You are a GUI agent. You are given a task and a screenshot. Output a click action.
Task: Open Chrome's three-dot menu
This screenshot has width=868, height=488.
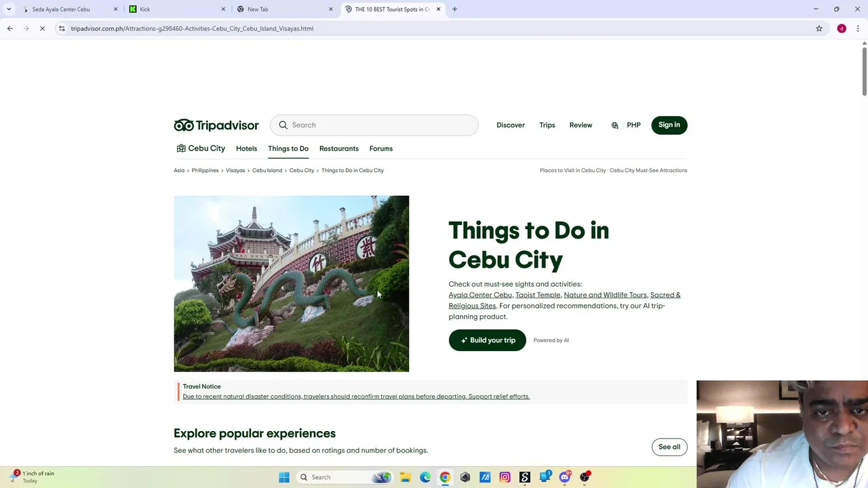coord(858,28)
